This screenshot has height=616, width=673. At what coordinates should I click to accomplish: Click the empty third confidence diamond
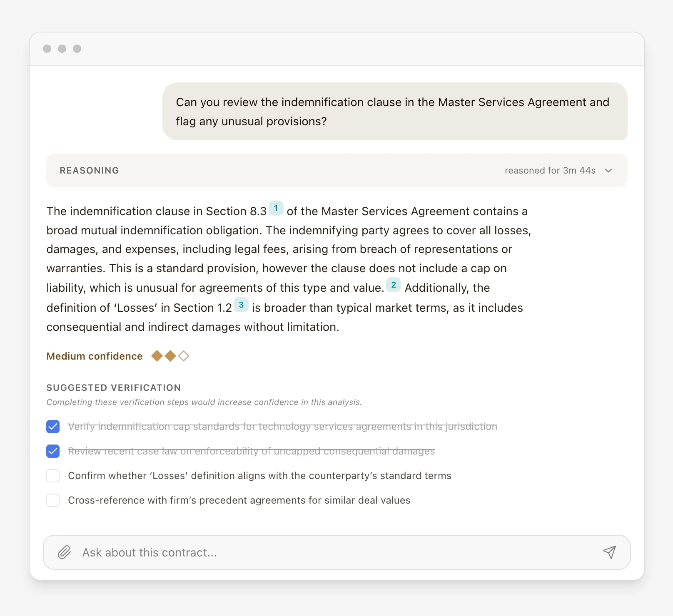(x=184, y=356)
